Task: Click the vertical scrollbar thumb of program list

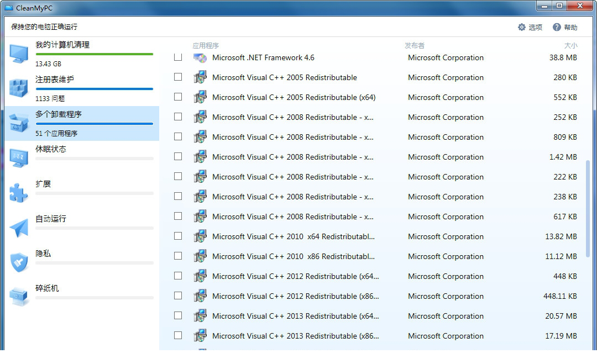Action: tap(588, 208)
